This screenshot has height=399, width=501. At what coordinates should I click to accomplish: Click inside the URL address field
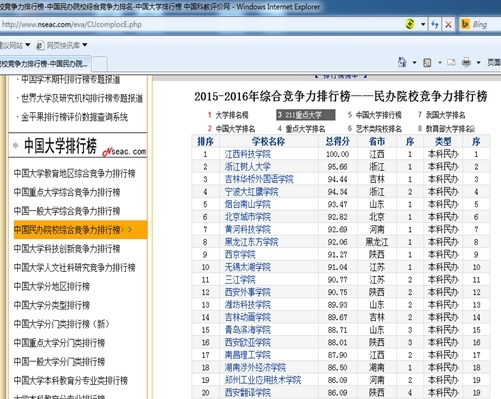200,24
